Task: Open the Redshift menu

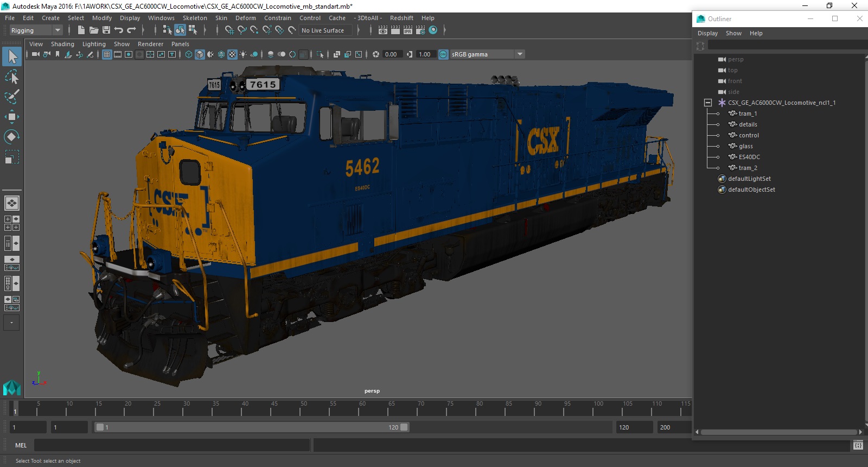Action: pos(401,18)
